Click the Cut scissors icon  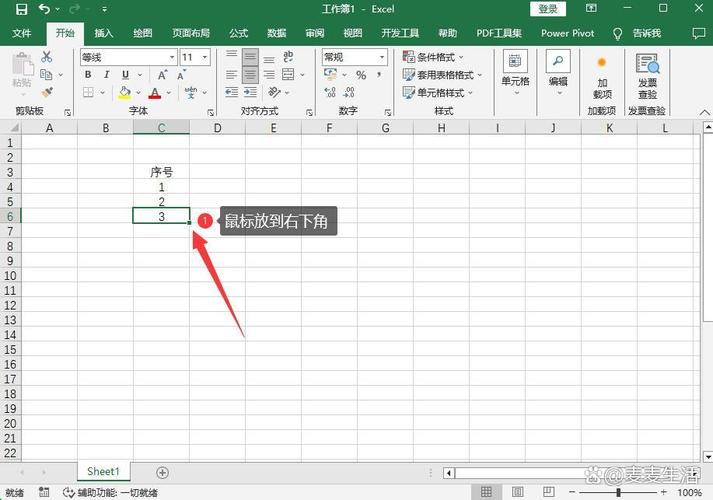[46, 57]
